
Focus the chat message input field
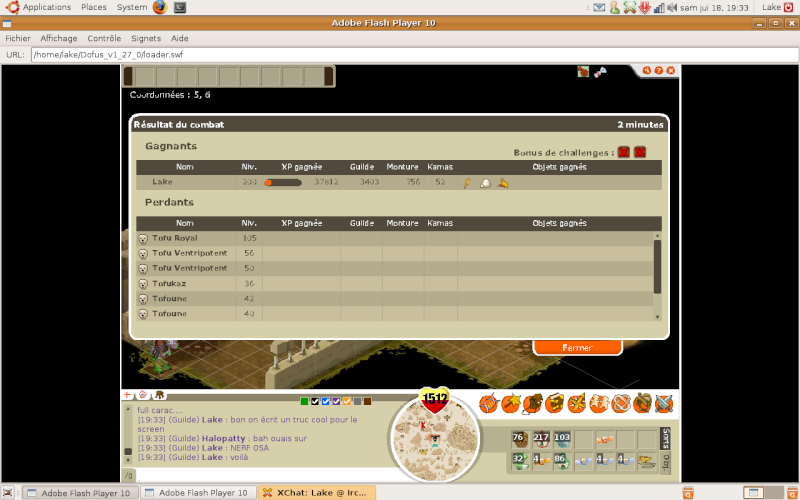click(263, 476)
